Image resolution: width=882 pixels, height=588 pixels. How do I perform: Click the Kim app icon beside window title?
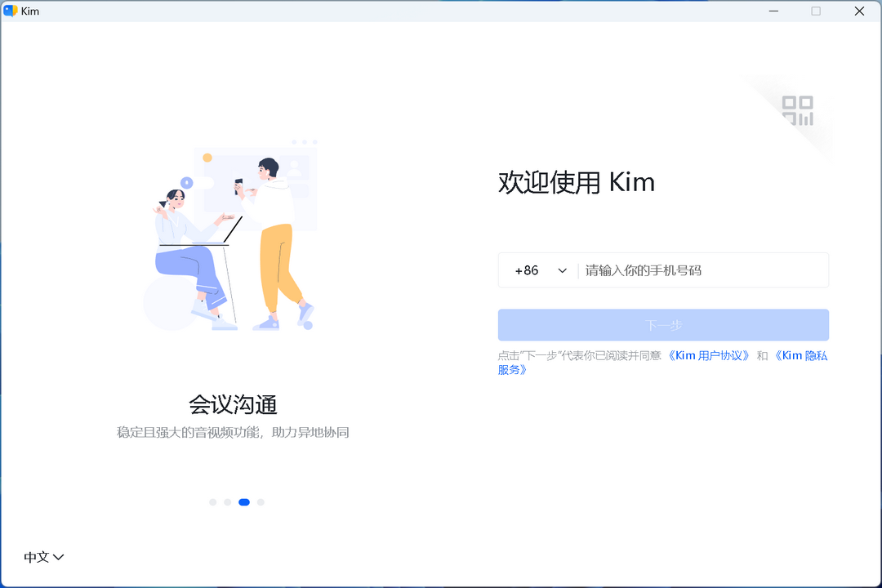(x=11, y=11)
